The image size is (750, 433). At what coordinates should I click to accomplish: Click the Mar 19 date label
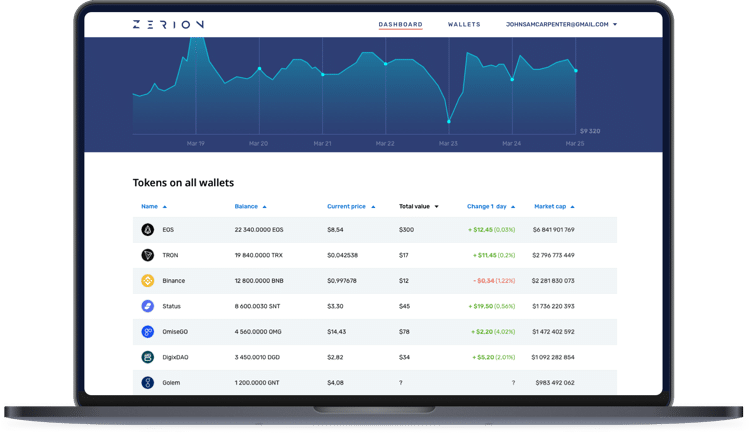click(x=196, y=144)
